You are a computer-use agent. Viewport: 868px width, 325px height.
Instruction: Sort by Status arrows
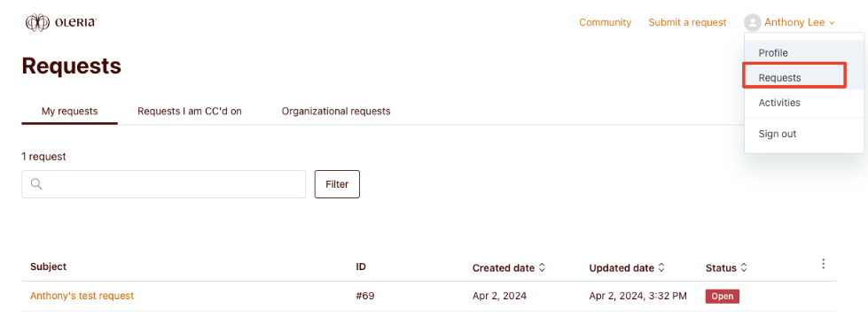(744, 268)
